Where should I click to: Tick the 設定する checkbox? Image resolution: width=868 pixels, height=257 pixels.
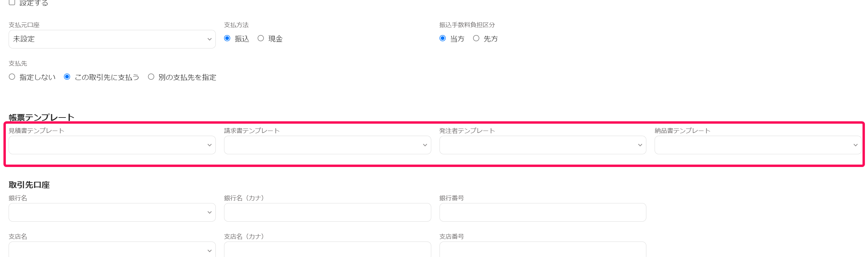12,2
